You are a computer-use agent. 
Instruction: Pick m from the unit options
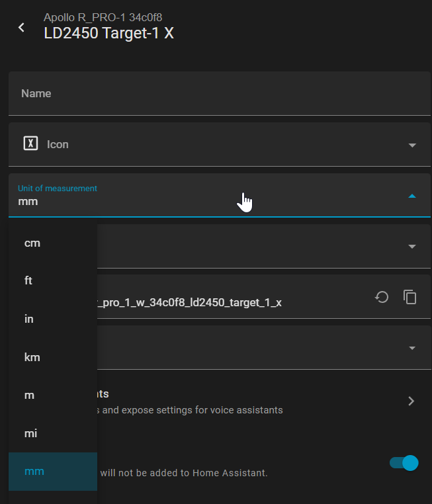pyautogui.click(x=53, y=395)
